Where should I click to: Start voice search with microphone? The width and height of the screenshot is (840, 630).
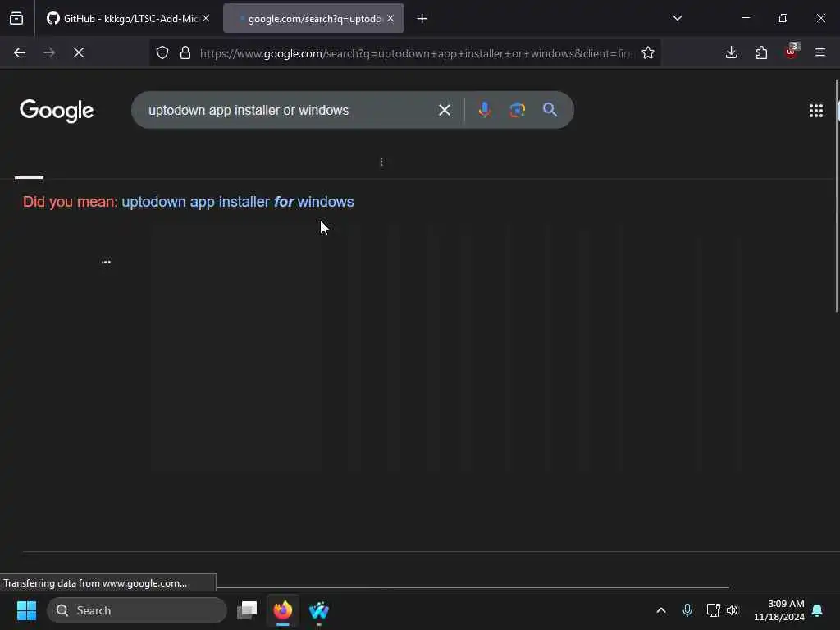click(484, 110)
